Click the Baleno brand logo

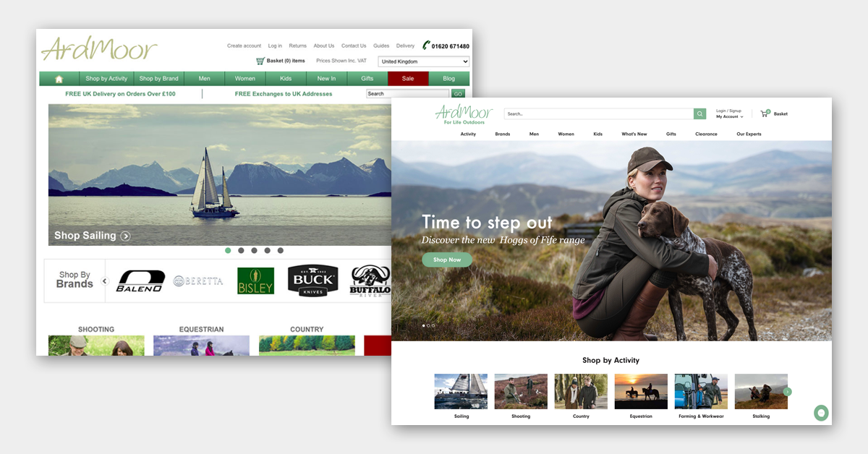(140, 280)
